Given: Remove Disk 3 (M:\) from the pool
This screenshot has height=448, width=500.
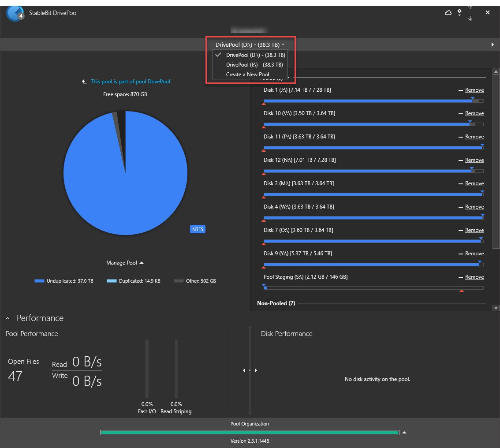Looking at the screenshot, I should pyautogui.click(x=474, y=183).
